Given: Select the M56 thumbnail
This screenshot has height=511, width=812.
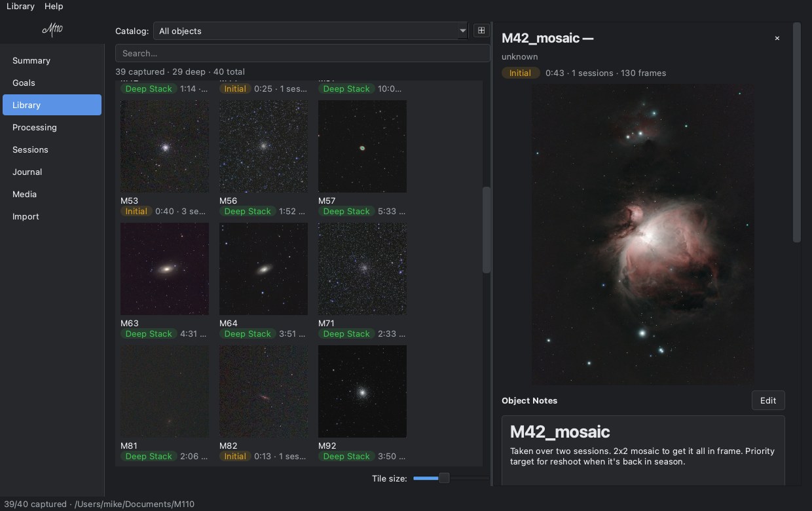Looking at the screenshot, I should 263,146.
